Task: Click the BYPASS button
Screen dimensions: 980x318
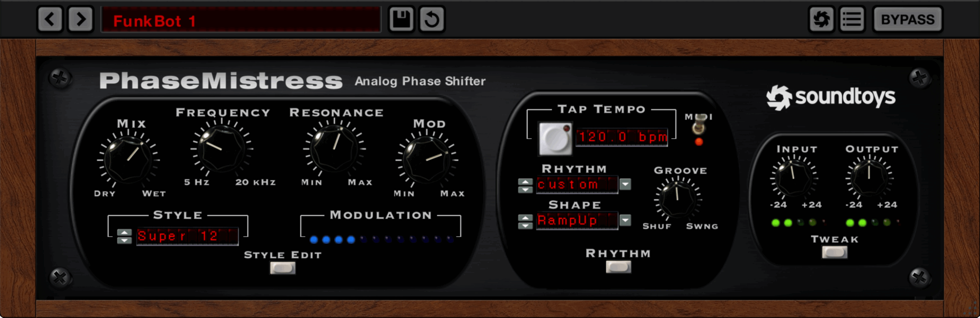Action: tap(908, 19)
